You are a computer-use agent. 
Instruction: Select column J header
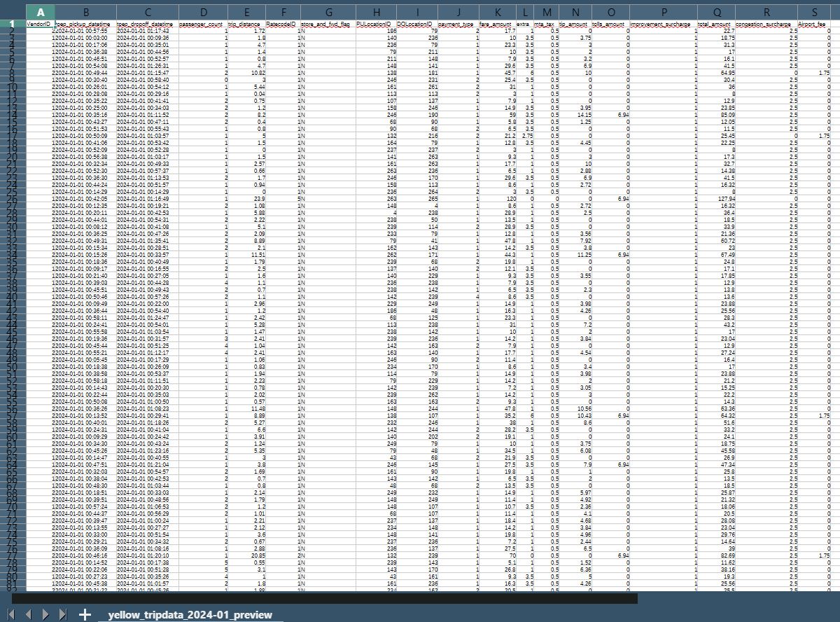tap(459, 12)
